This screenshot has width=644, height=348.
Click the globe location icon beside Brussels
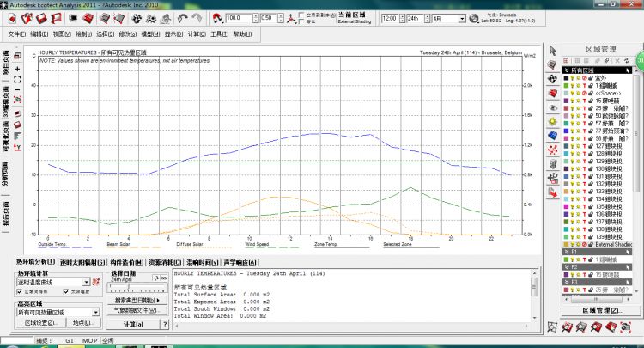(x=473, y=19)
